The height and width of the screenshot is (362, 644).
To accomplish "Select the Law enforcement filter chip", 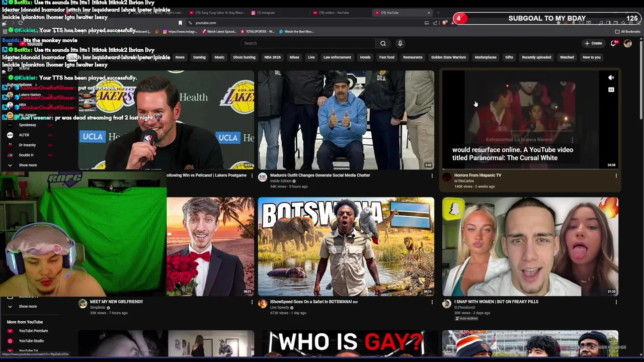I will [337, 57].
